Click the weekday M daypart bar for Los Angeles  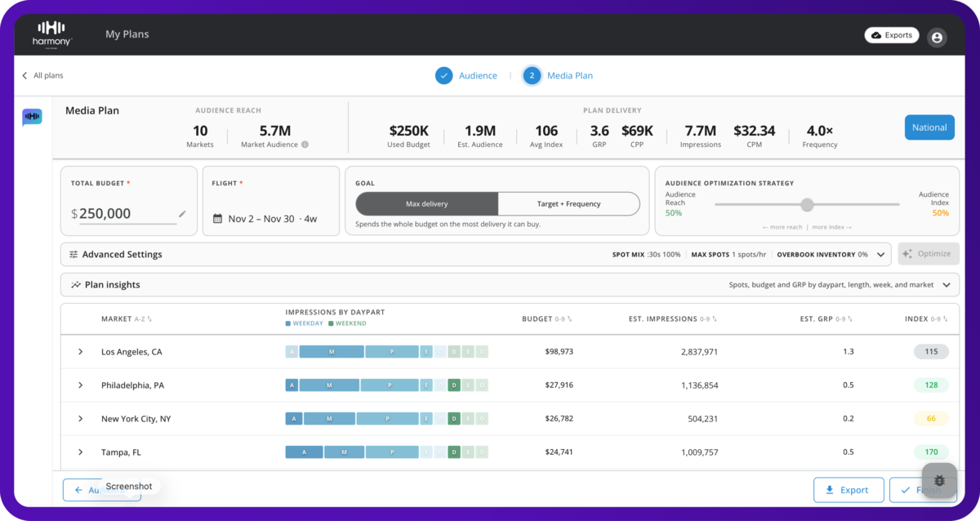331,352
